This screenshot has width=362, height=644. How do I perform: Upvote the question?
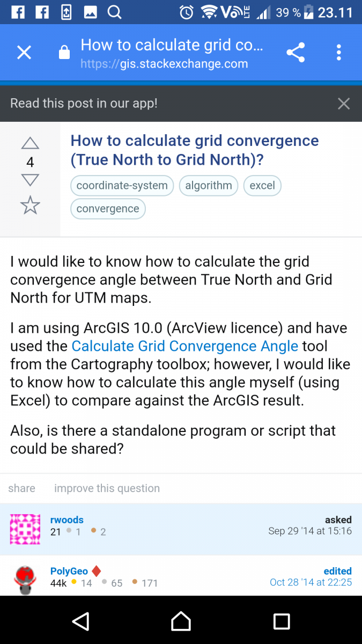tap(30, 143)
